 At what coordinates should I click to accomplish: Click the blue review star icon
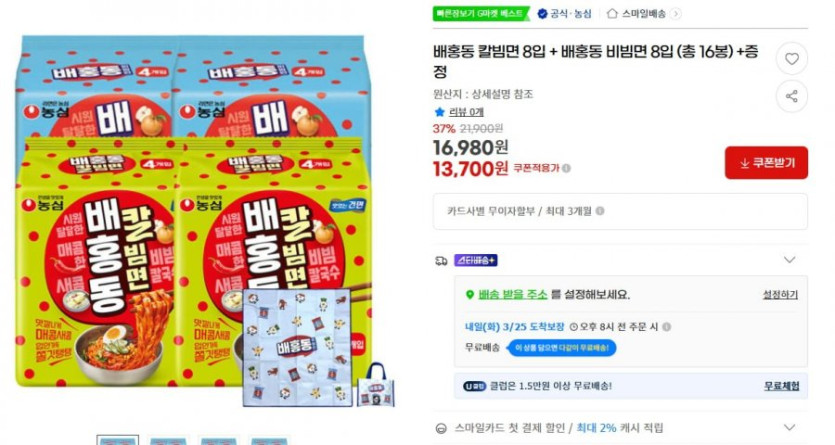click(x=439, y=112)
